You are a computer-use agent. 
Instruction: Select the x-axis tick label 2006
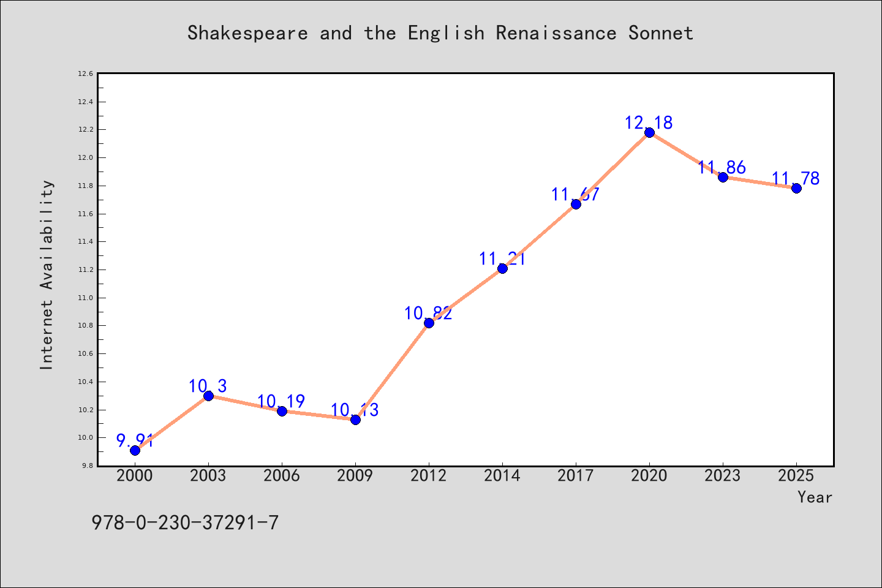282,475
